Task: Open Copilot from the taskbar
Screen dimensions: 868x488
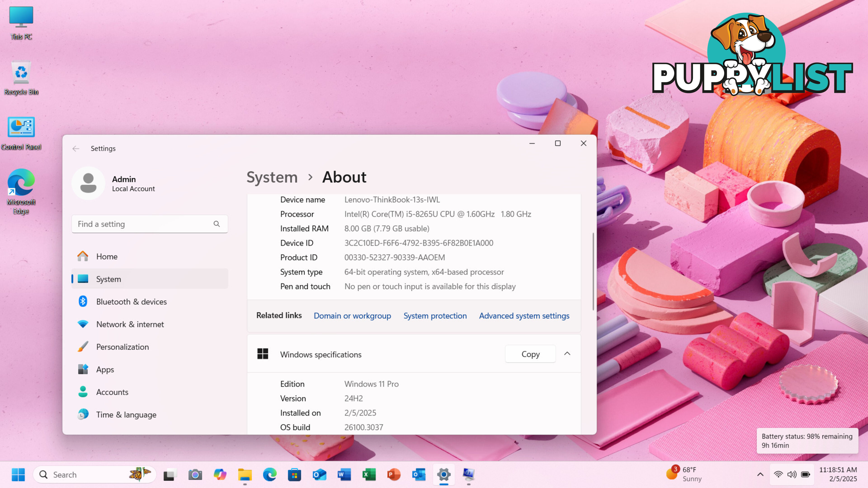Action: coord(220,474)
